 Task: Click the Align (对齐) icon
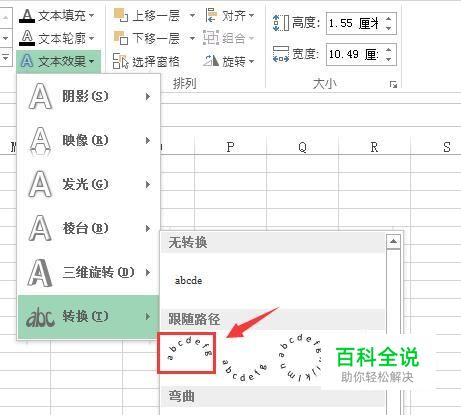coord(212,16)
